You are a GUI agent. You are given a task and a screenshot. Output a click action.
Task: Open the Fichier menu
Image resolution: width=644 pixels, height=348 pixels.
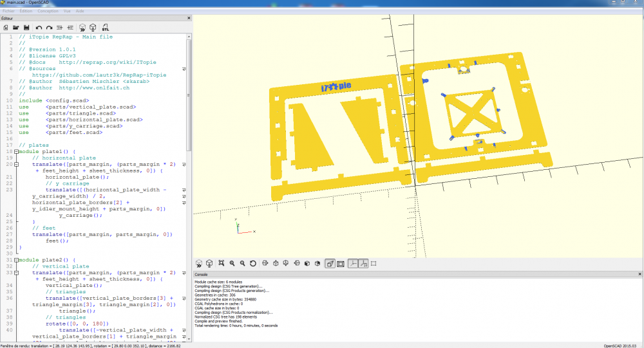tap(8, 11)
